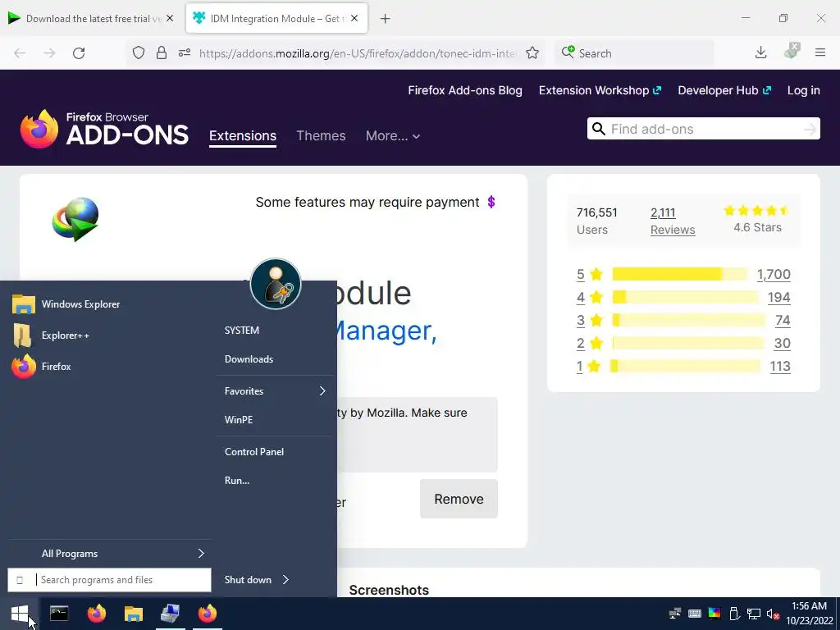Open the File Explorer taskbar icon
The height and width of the screenshot is (630, 840).
click(134, 614)
